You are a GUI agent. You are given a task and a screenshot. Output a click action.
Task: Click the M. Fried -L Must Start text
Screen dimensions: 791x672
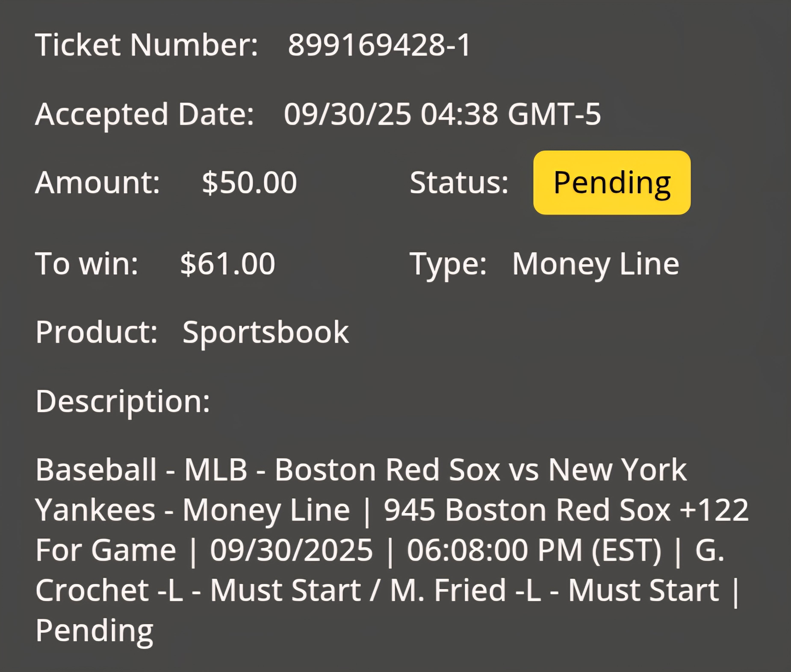click(555, 590)
